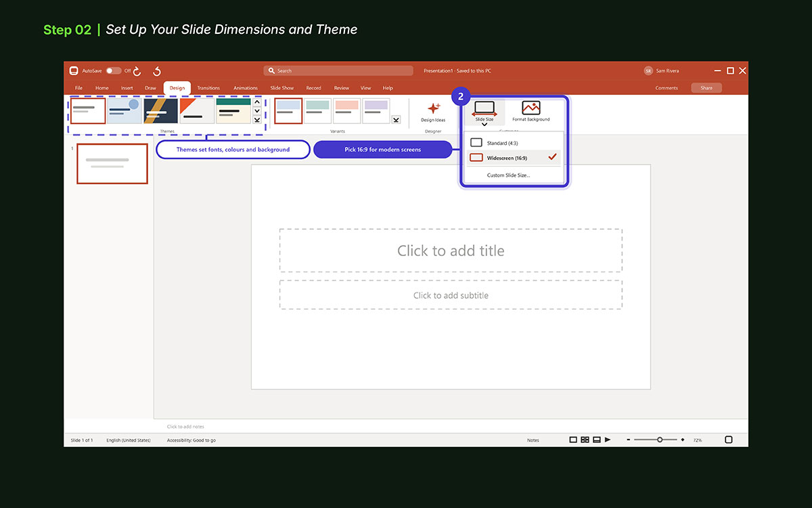The image size is (812, 508).
Task: Click the Comments button
Action: (x=667, y=88)
